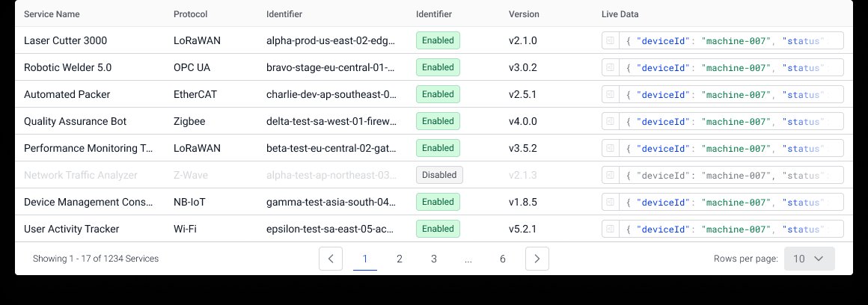This screenshot has width=868, height=305.
Task: Click Live Data icon for Laser Cutter 3000
Action: click(611, 40)
